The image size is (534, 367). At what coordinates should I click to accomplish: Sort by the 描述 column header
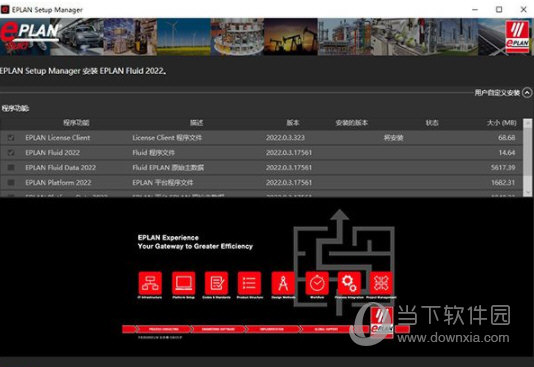197,123
